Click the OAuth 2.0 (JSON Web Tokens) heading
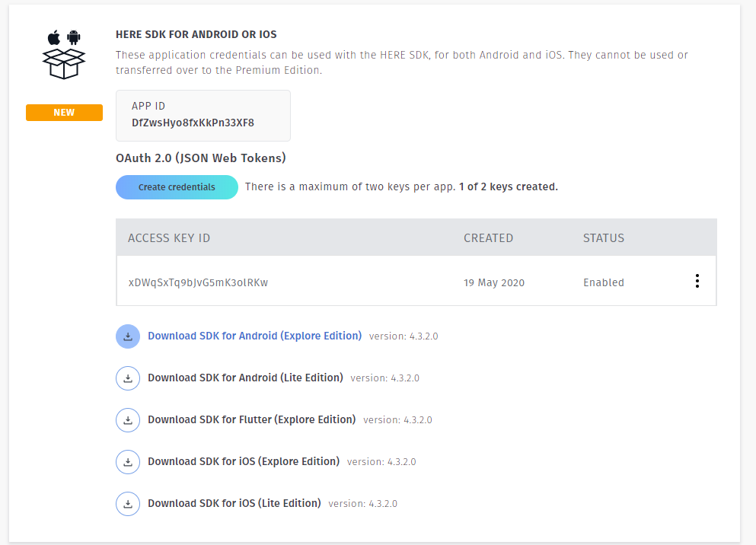This screenshot has width=756, height=545. point(200,158)
